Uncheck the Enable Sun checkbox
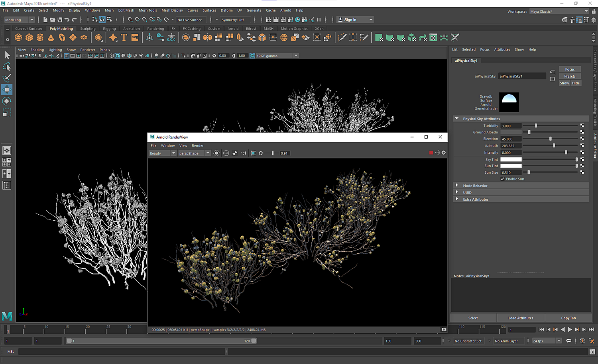598x364 pixels. click(x=503, y=179)
